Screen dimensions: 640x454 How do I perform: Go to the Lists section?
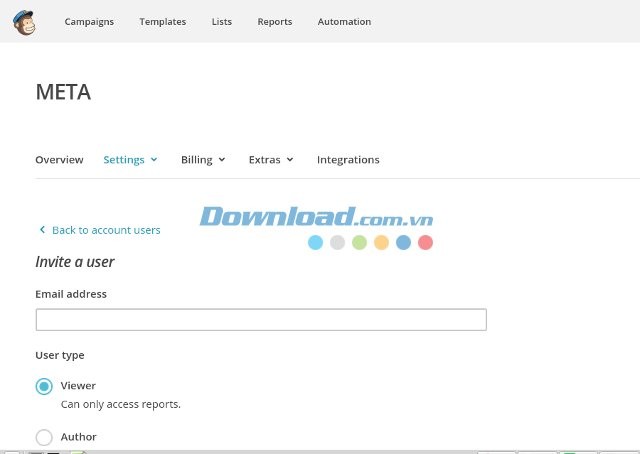tap(222, 22)
